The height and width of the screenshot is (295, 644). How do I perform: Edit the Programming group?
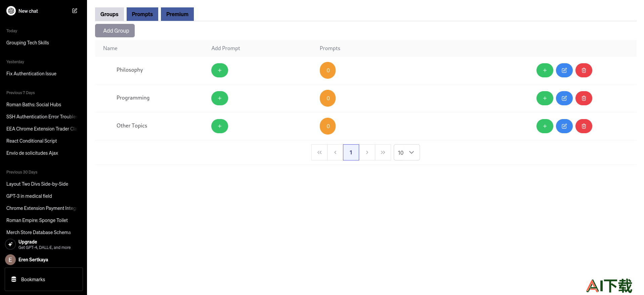pyautogui.click(x=564, y=98)
